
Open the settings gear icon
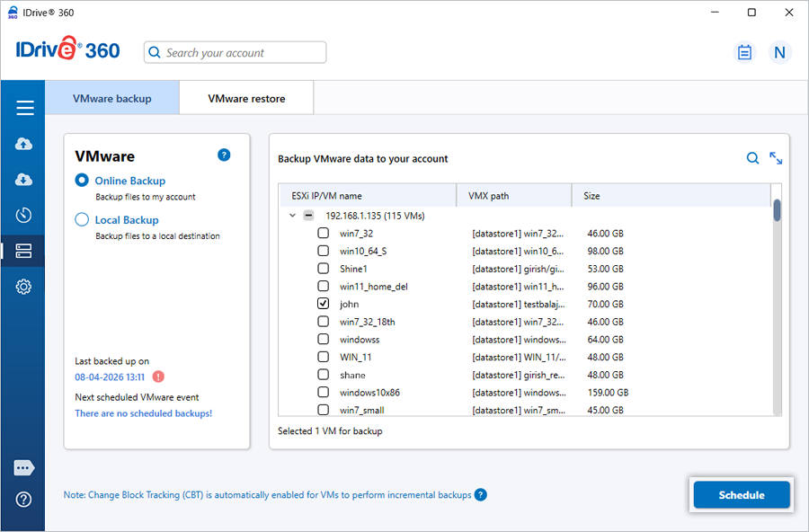pos(23,287)
